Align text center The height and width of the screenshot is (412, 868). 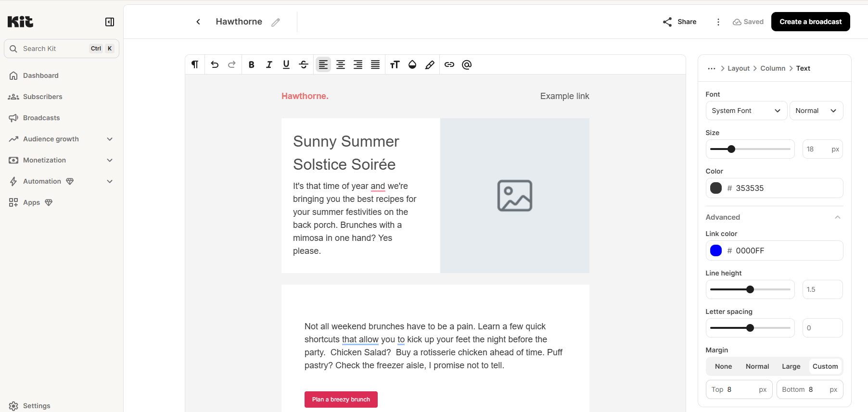pos(341,64)
